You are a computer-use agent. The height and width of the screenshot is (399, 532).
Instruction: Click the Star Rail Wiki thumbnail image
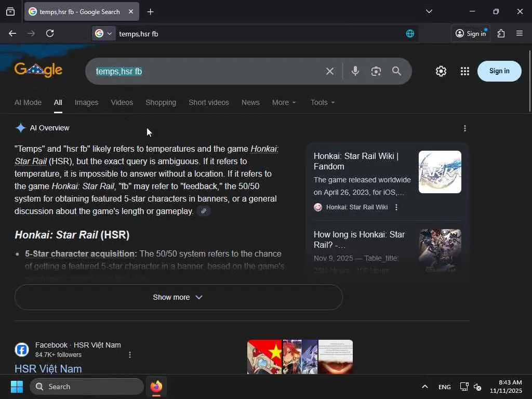440,172
